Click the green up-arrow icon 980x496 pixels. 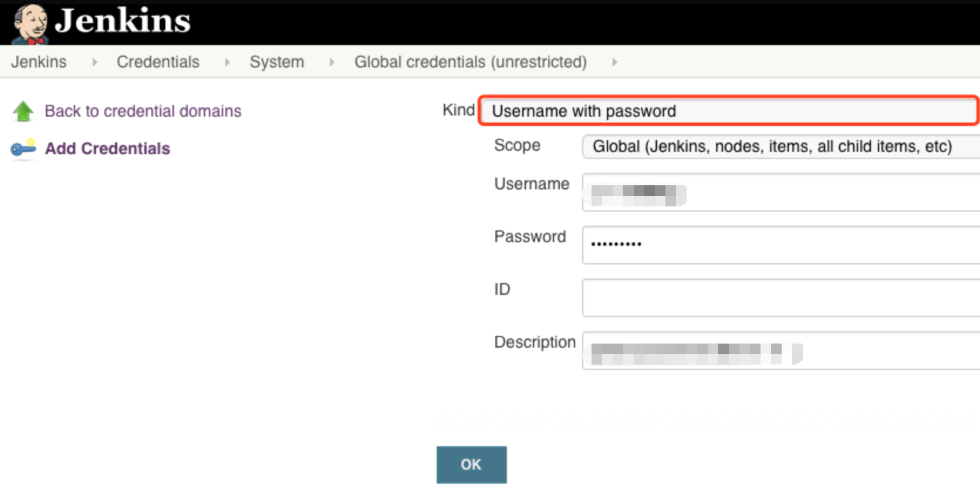point(23,111)
